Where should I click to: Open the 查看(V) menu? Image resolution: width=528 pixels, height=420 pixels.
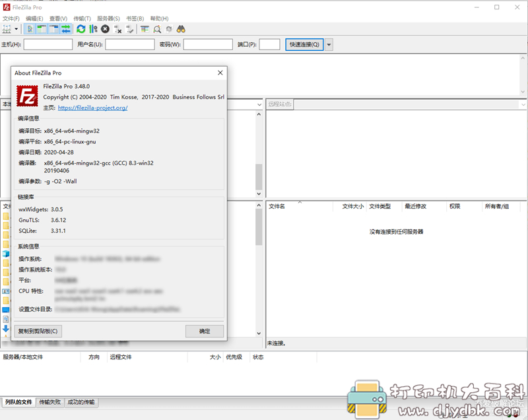(58, 18)
